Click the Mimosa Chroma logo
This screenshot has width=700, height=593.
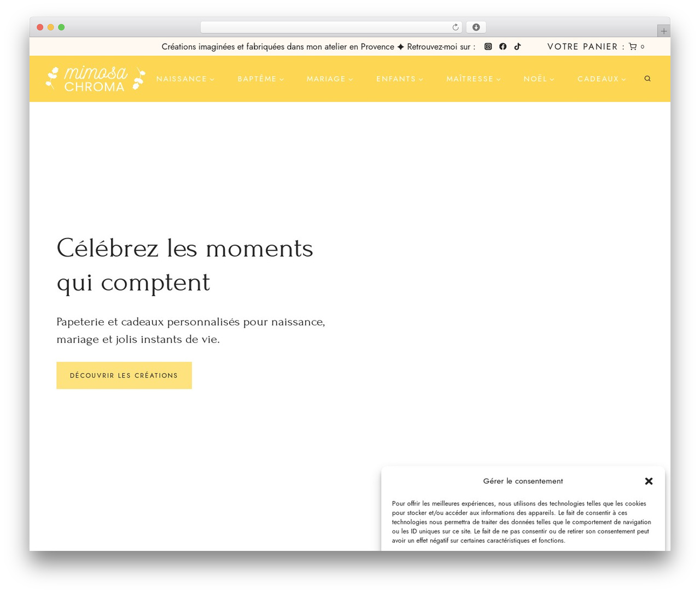click(x=96, y=79)
